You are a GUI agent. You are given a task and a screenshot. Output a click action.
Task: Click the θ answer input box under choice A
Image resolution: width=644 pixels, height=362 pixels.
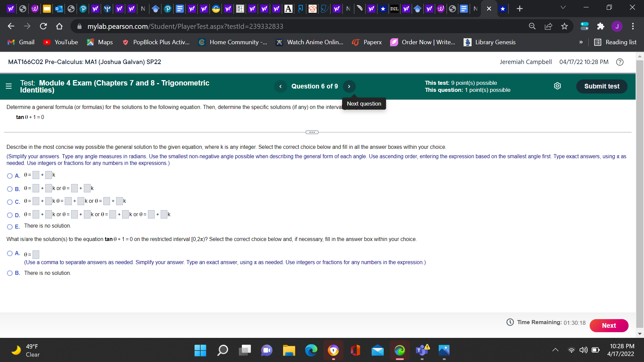[x=36, y=254]
